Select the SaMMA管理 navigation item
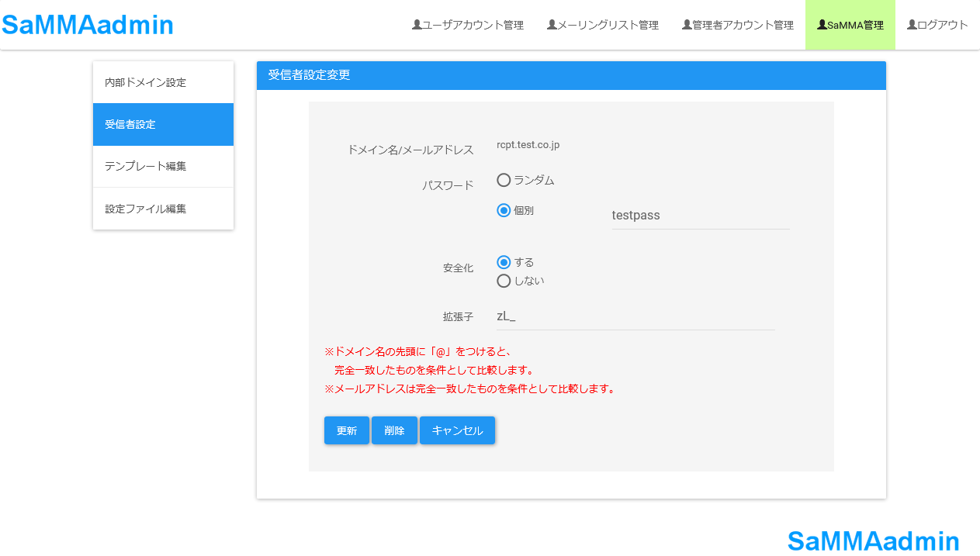The image size is (980, 556). [850, 25]
